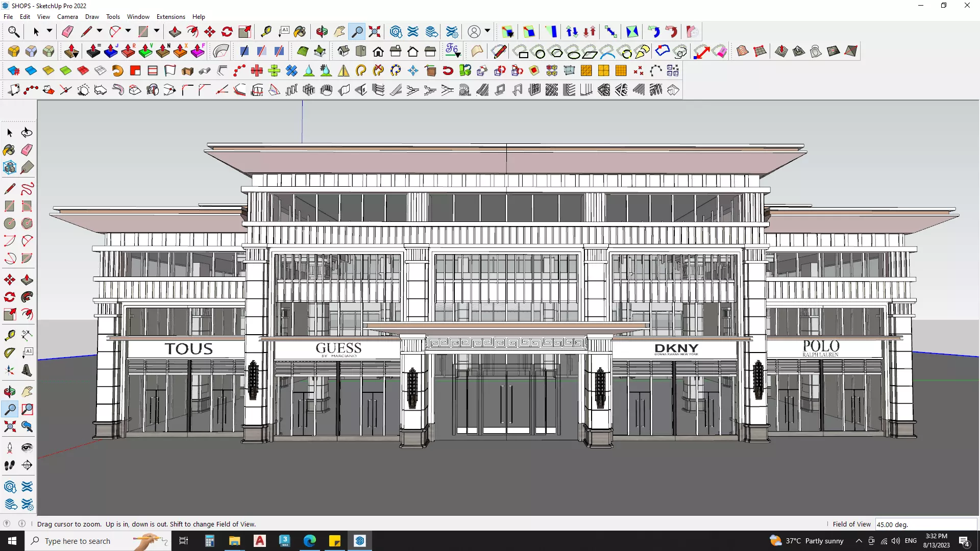Open the Window menu
The height and width of the screenshot is (551, 980).
click(138, 17)
